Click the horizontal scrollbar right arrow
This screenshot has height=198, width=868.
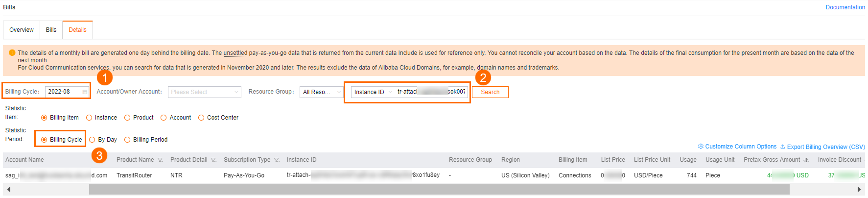click(859, 190)
